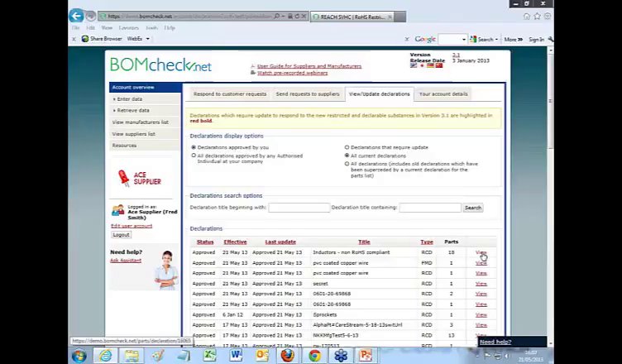The height and width of the screenshot is (364, 622).
Task: Open 'View/Update declarations' tab
Action: pyautogui.click(x=379, y=94)
